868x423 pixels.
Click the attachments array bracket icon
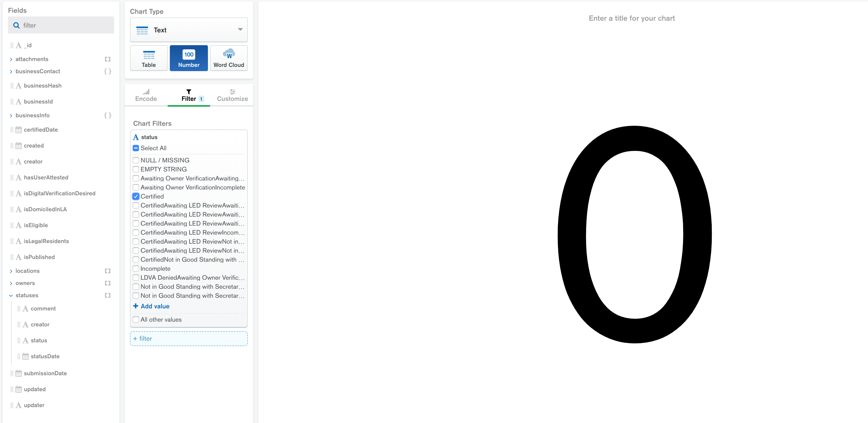tap(107, 59)
